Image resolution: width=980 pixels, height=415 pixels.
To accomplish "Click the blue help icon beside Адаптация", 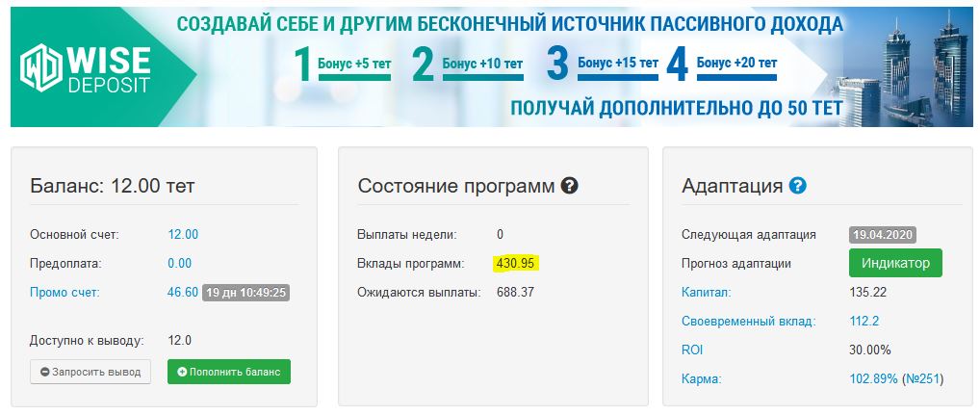I will [797, 186].
